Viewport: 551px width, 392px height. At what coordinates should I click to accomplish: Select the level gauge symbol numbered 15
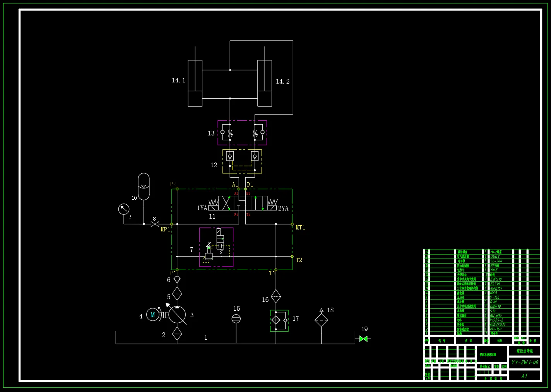point(236,318)
